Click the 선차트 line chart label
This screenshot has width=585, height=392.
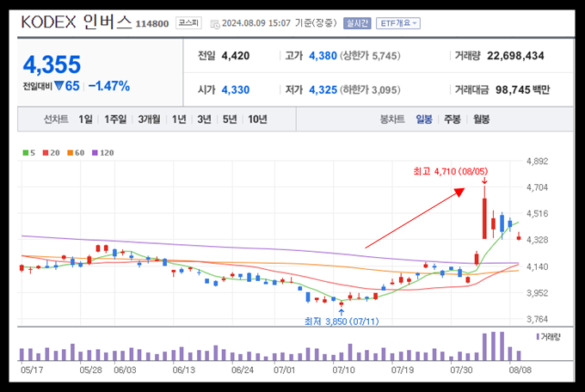point(56,119)
